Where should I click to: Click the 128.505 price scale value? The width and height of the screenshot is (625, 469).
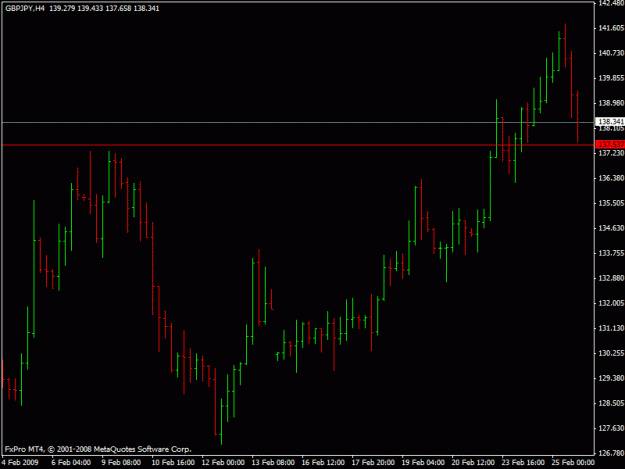coord(611,403)
